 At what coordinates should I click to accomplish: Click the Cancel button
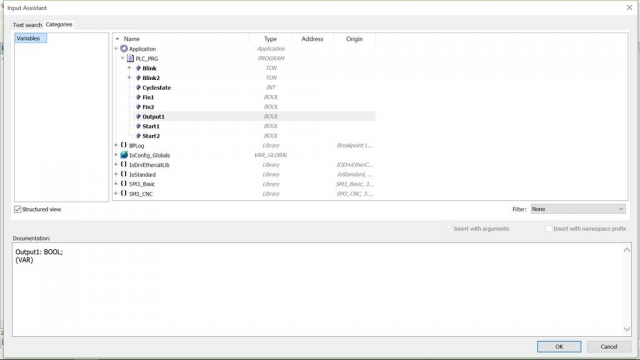coord(609,347)
